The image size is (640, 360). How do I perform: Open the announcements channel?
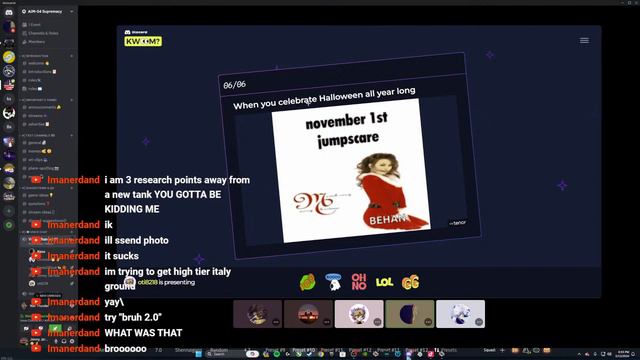pyautogui.click(x=42, y=107)
